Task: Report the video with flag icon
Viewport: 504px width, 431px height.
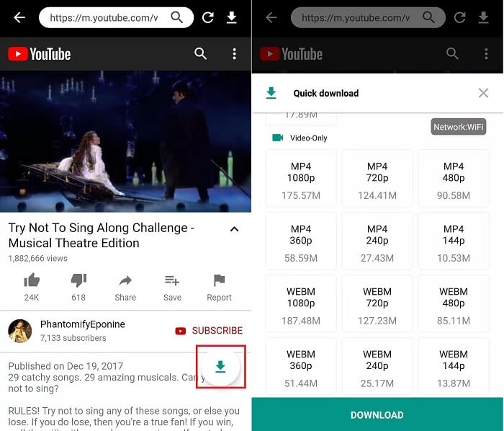Action: [x=219, y=280]
